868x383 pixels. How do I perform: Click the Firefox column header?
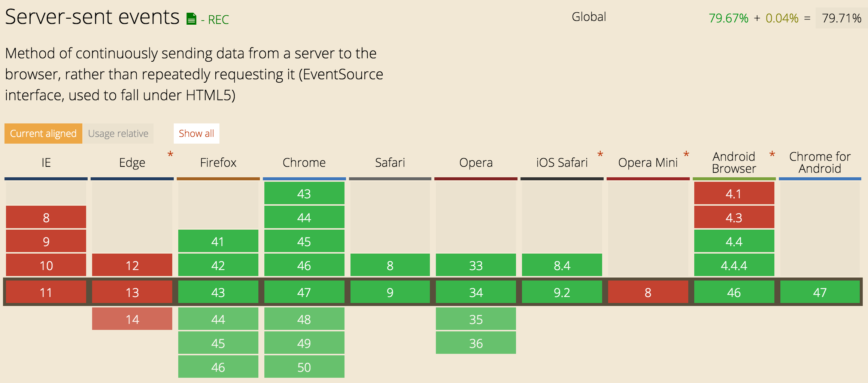218,163
